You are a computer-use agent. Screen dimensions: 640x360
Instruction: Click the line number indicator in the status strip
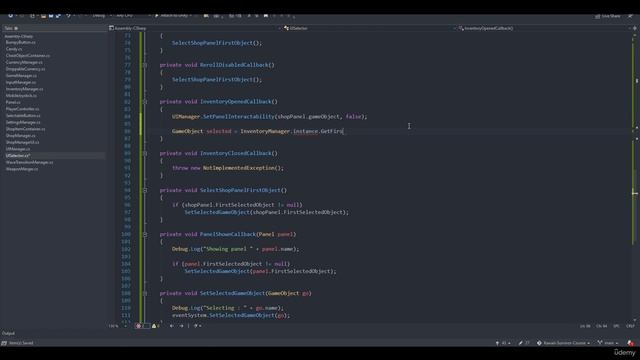[x=585, y=326]
